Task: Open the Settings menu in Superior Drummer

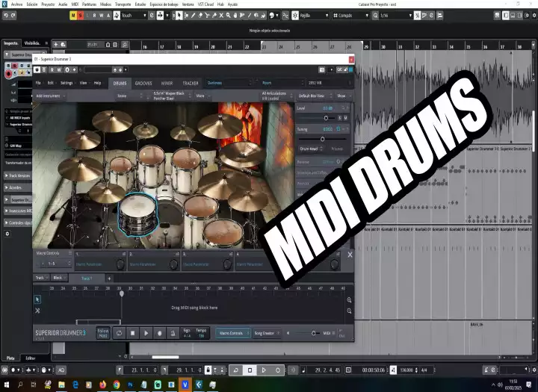Action: click(x=67, y=83)
